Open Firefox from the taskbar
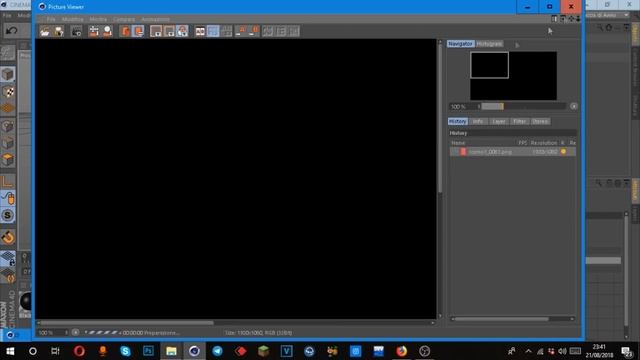 [402, 351]
